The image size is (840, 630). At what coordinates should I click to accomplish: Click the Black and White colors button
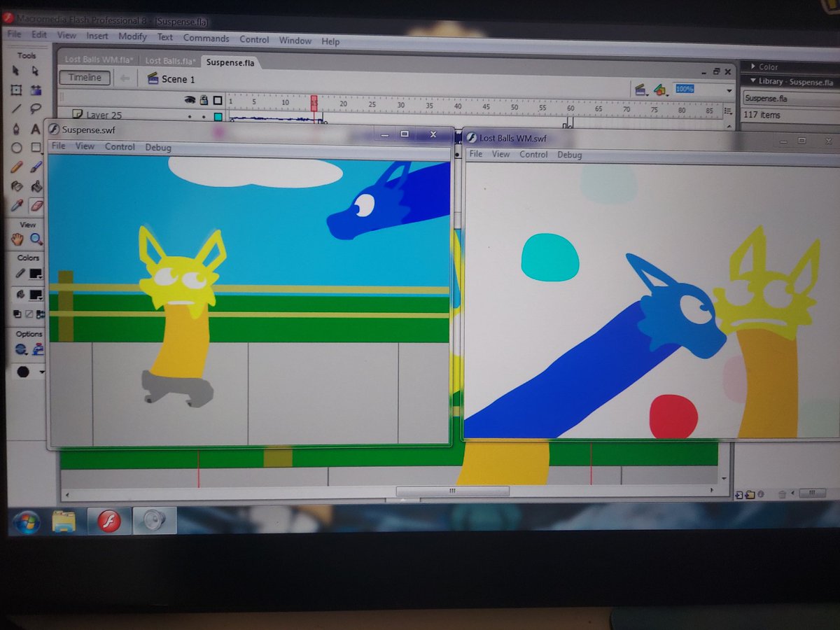(17, 314)
